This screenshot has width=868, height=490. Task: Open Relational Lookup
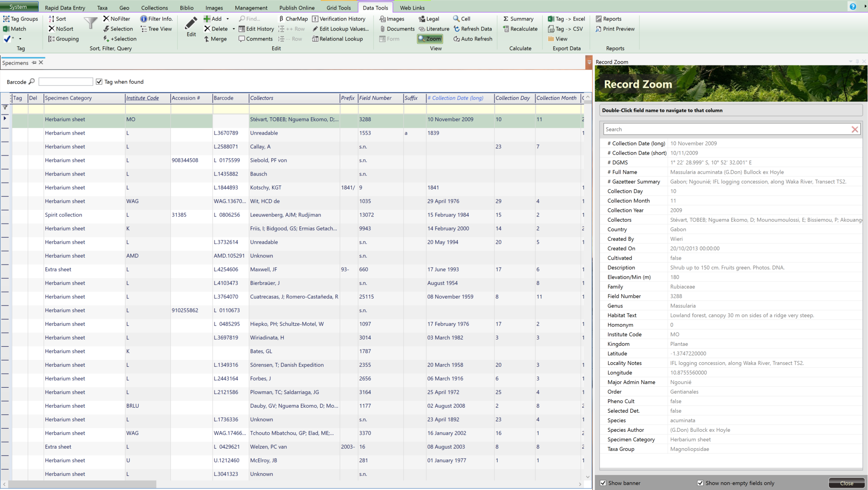coord(337,39)
